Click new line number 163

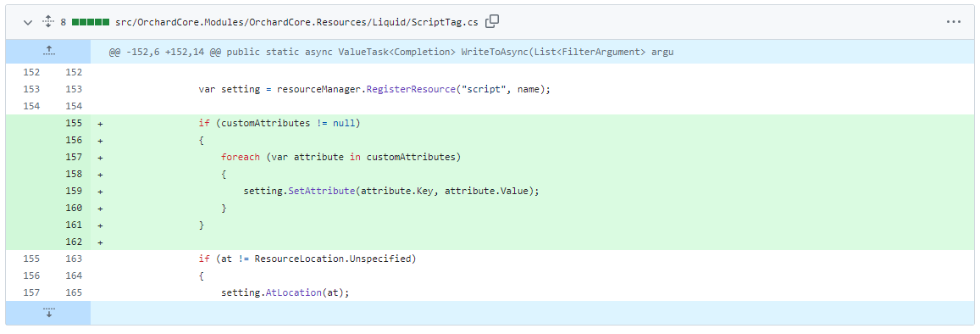[x=74, y=259]
